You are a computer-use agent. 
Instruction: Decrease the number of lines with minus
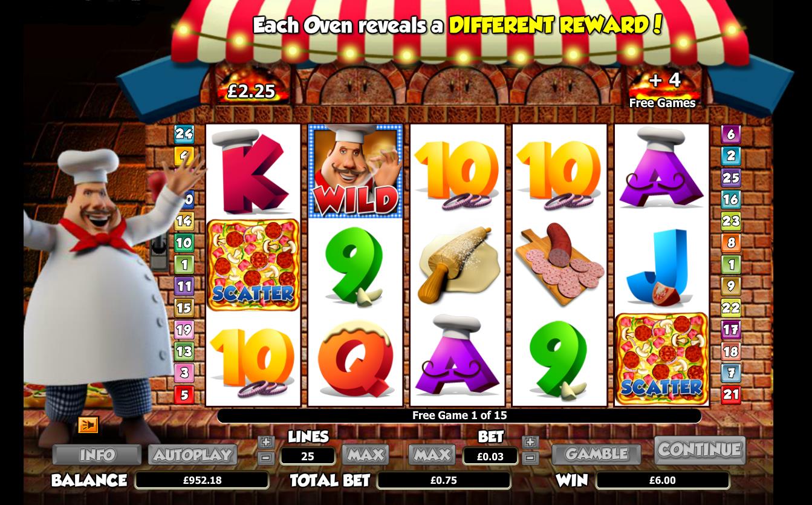[266, 458]
